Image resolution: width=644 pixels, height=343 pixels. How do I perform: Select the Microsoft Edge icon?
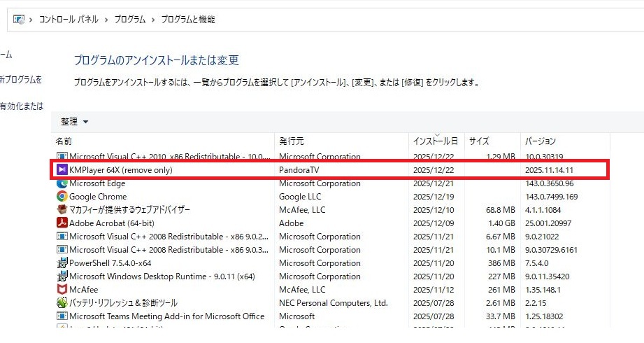point(62,183)
